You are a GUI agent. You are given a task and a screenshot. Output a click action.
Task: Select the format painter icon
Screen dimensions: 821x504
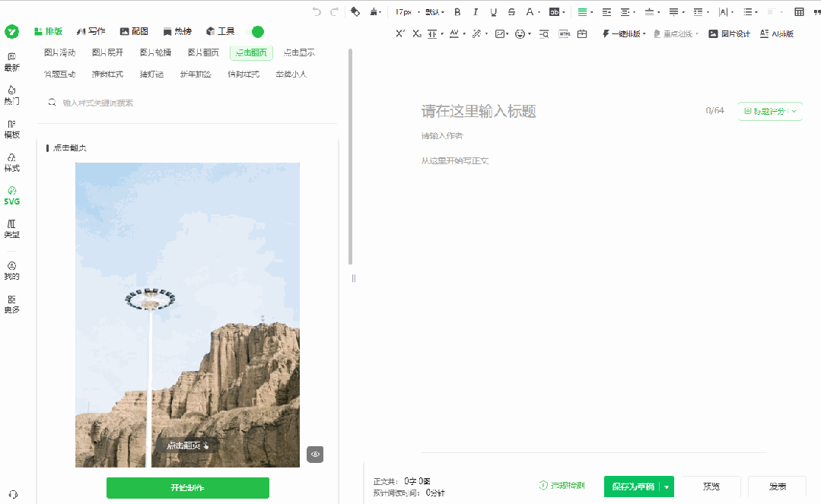(x=355, y=11)
